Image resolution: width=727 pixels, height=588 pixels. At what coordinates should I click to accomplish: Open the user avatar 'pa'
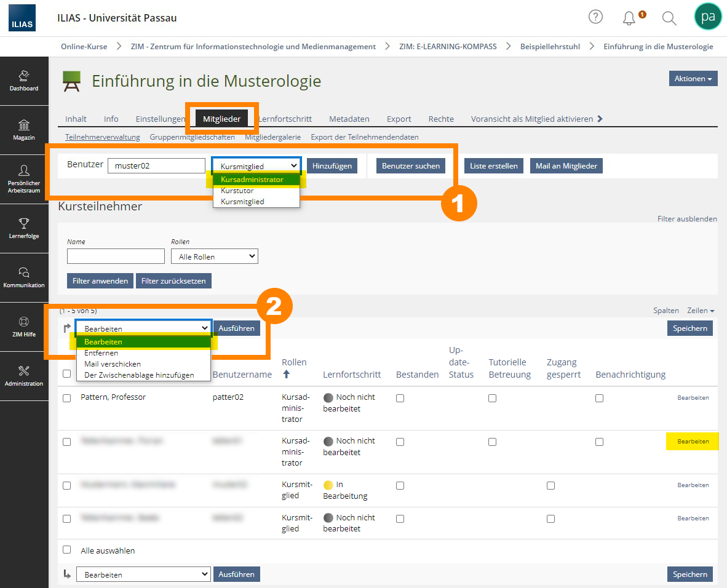click(708, 17)
